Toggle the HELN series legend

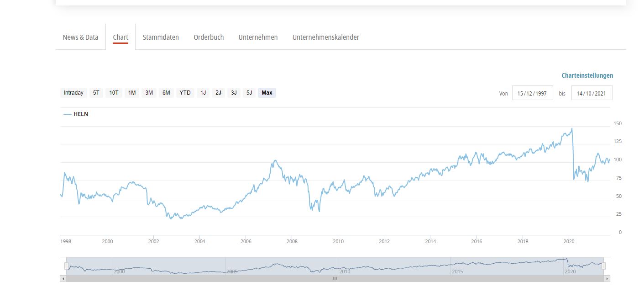click(76, 114)
